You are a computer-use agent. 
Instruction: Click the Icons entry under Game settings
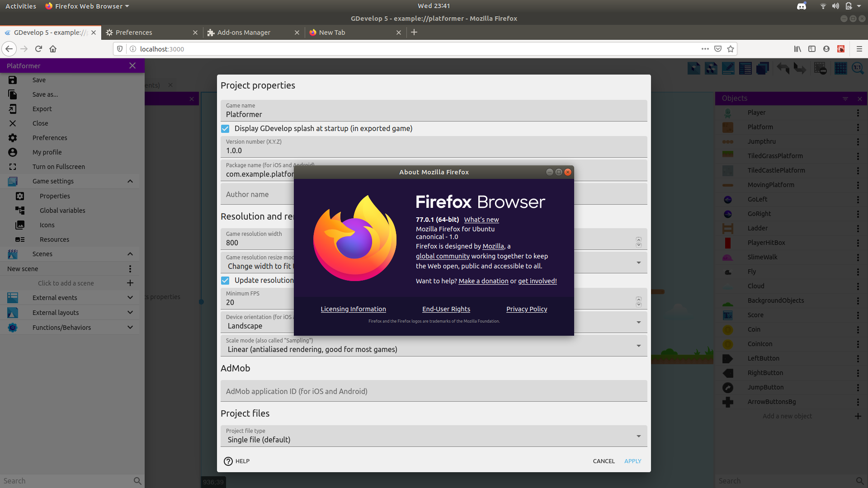(47, 225)
